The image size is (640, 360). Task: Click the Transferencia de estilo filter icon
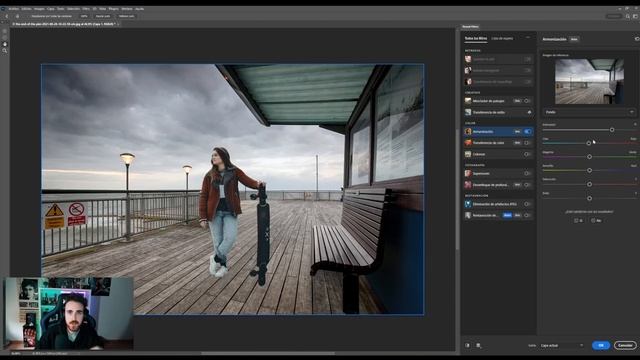[x=468, y=112]
